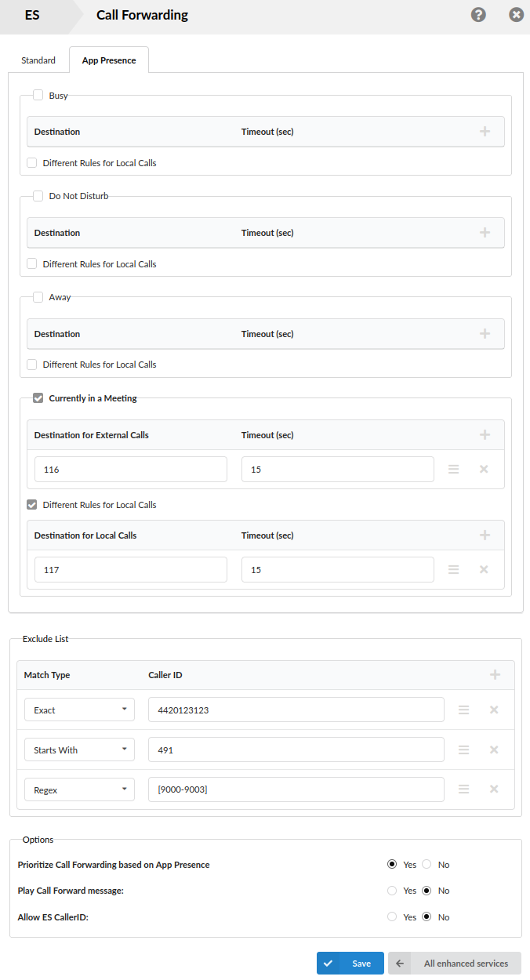This screenshot has width=530, height=980.
Task: Click reorder handle for destination 117 row
Action: click(x=453, y=570)
